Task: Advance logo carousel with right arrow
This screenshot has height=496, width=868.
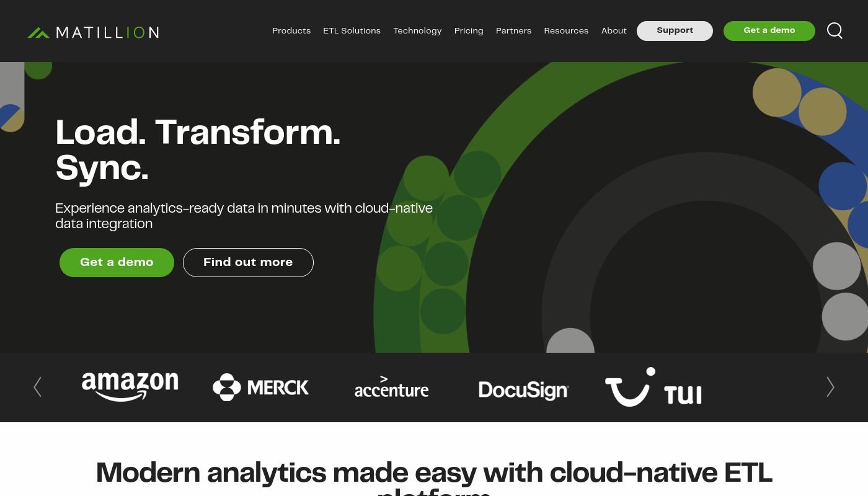Action: point(830,387)
